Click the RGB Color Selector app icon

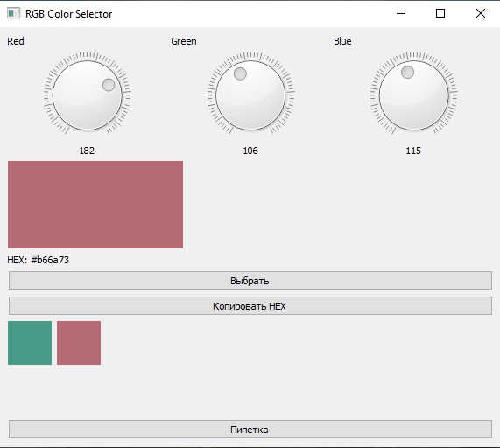click(13, 13)
